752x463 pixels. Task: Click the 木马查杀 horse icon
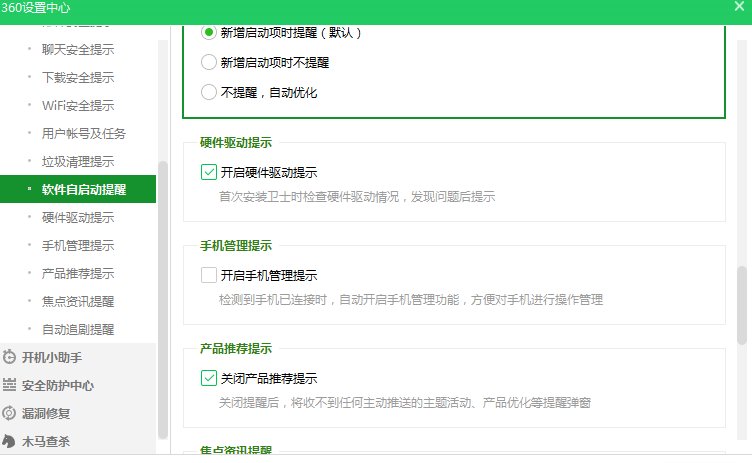tap(9, 441)
